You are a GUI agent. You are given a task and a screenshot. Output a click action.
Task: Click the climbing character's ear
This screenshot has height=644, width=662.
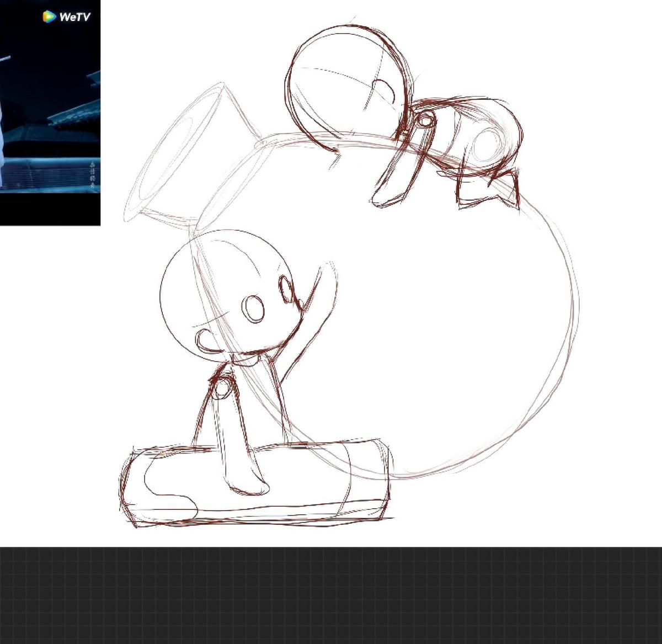(385, 92)
